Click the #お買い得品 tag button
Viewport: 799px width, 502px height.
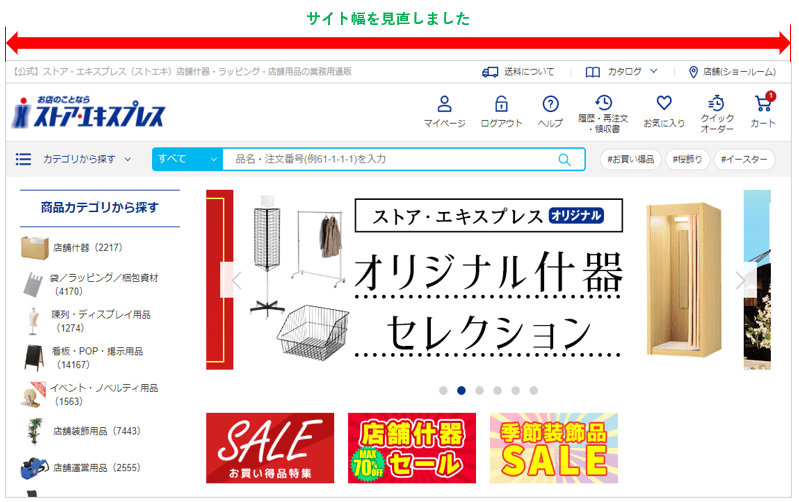point(630,159)
